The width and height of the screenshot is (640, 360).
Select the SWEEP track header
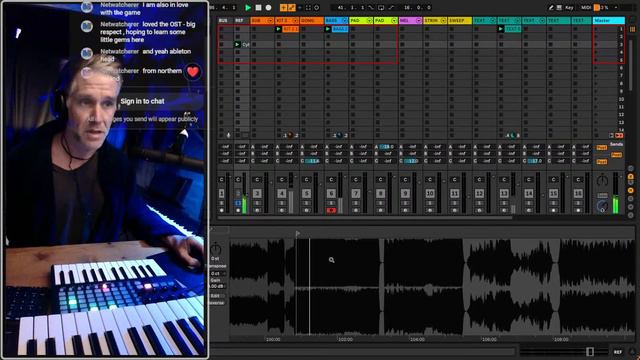460,20
